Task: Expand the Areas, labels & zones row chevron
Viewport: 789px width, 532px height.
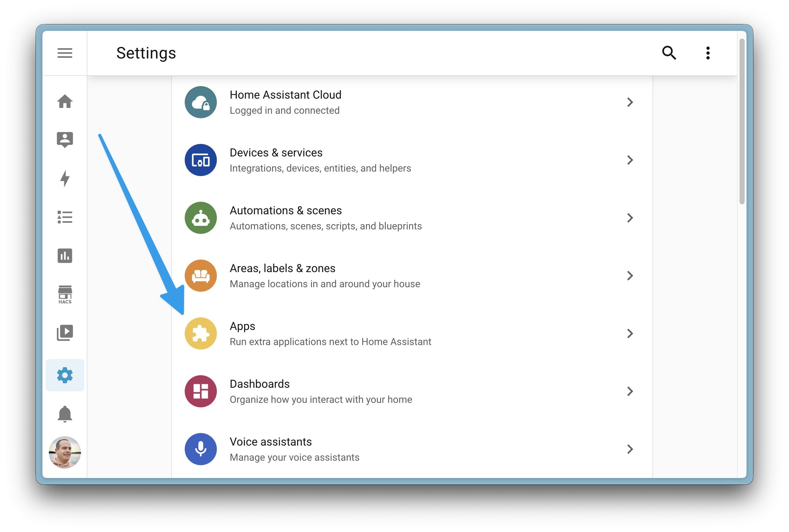Action: (x=630, y=276)
